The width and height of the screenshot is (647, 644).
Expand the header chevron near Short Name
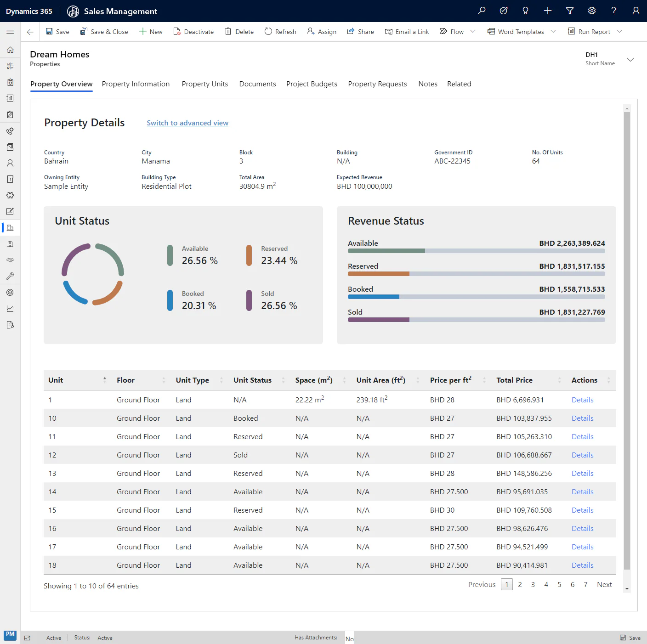tap(630, 60)
